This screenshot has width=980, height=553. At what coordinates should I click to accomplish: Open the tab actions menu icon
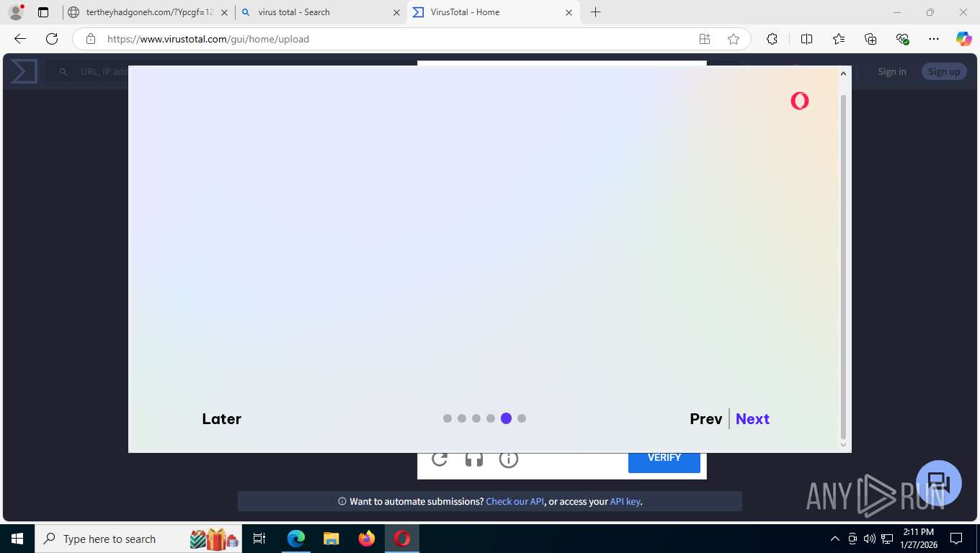click(x=43, y=12)
